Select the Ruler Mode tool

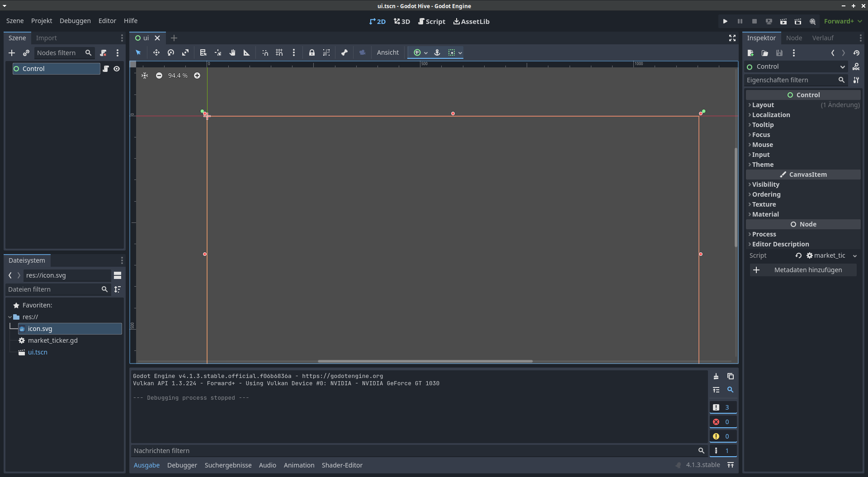247,52
